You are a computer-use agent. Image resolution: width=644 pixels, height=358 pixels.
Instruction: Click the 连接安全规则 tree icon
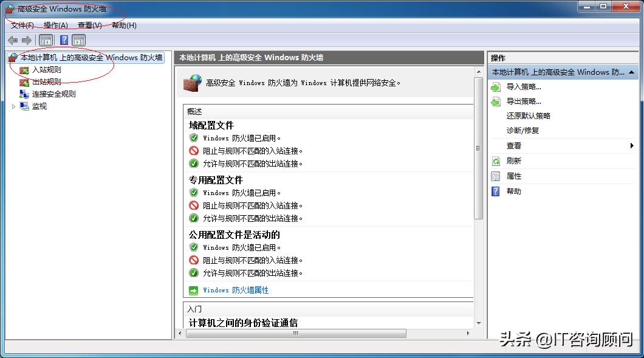tap(24, 94)
